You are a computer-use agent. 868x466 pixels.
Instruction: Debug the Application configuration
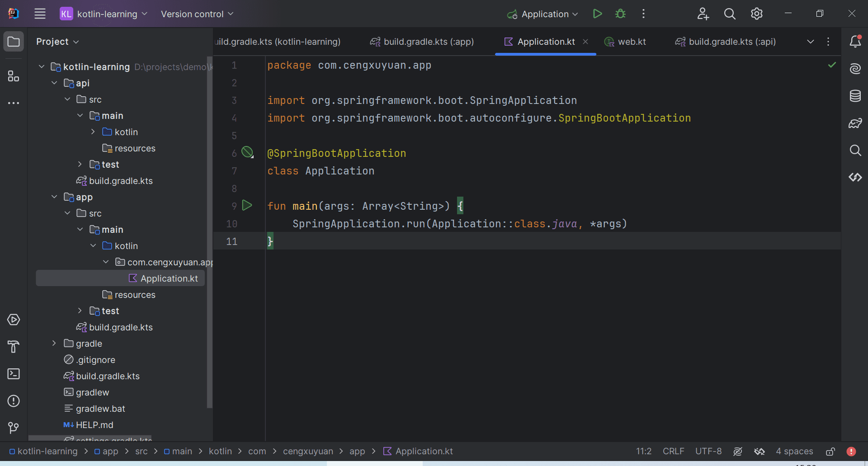coord(620,14)
